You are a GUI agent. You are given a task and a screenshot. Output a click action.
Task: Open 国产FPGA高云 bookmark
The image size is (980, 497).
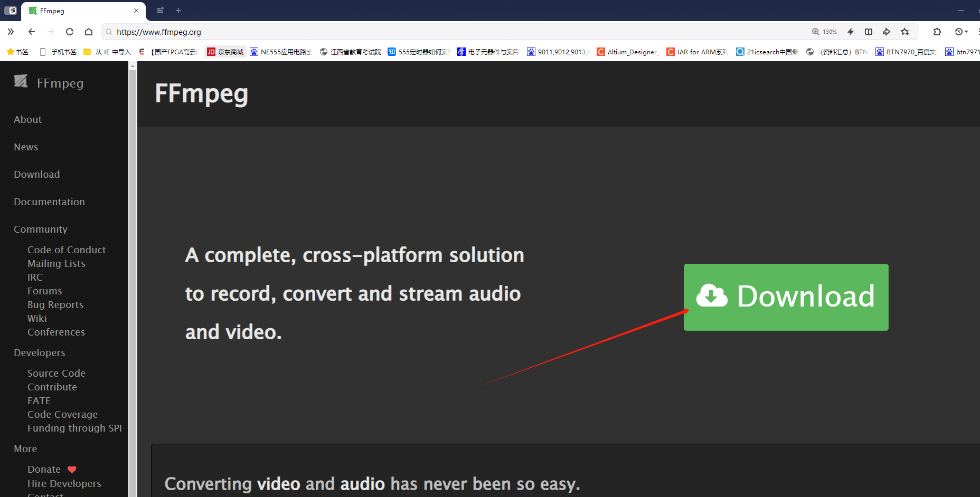click(170, 52)
